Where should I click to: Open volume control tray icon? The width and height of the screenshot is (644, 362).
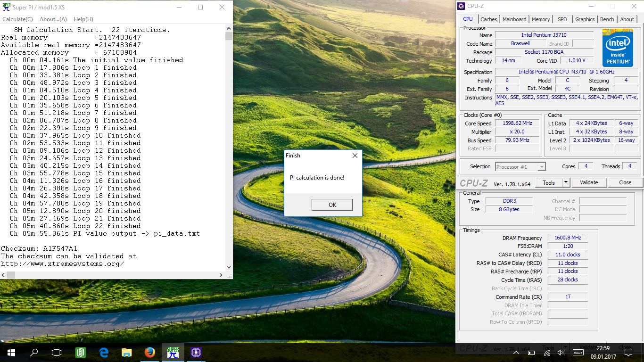click(x=561, y=352)
